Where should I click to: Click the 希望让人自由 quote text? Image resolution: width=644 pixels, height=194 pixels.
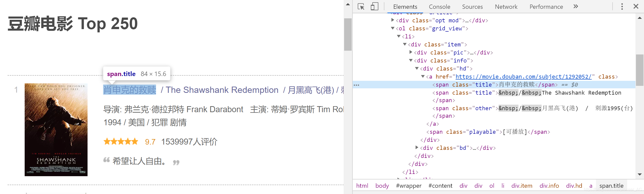[139, 161]
